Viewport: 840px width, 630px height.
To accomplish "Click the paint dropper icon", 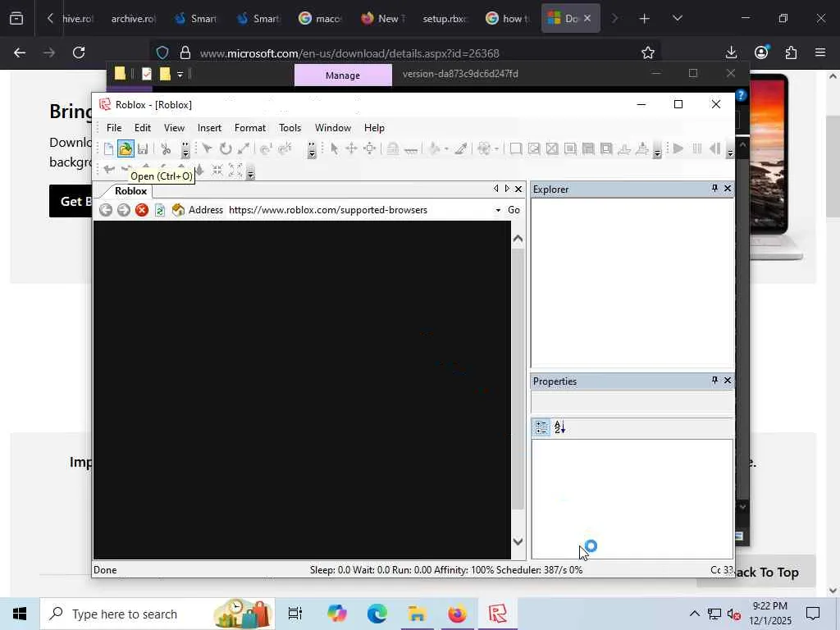I will 461,149.
